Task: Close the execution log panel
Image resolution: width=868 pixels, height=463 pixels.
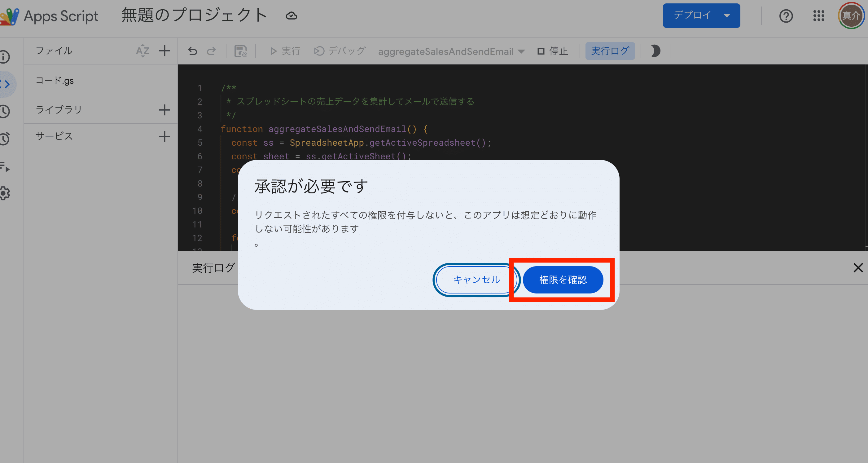Action: [858, 268]
